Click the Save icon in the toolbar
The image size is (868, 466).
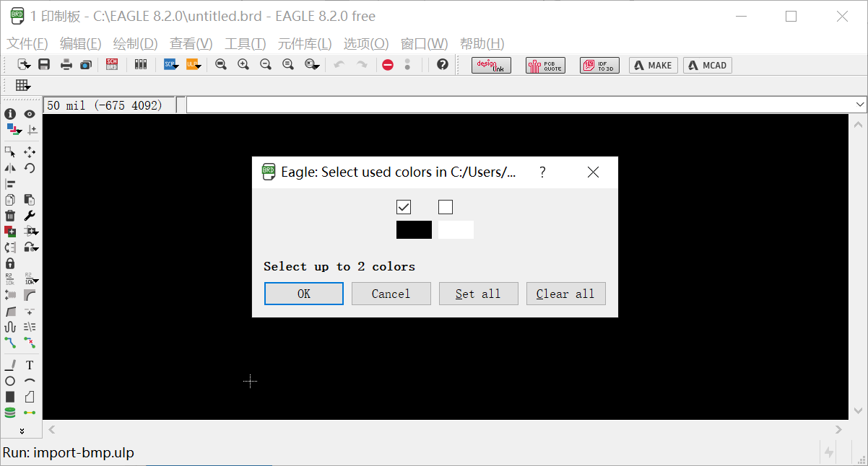(x=44, y=65)
